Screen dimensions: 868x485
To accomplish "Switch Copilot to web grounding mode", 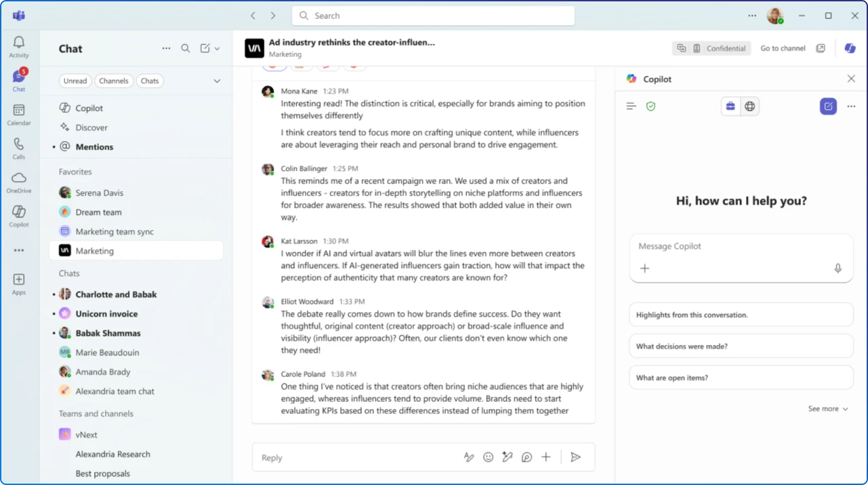I will (749, 106).
